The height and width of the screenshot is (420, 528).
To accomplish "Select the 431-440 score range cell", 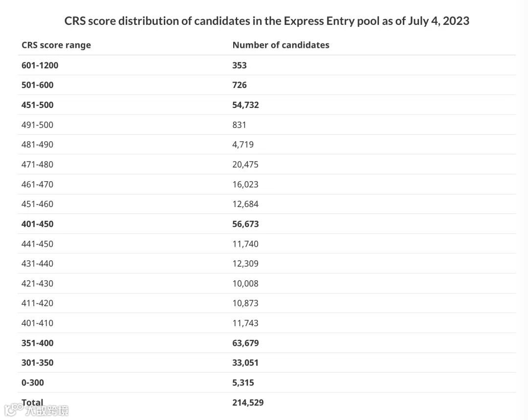I will tap(38, 263).
